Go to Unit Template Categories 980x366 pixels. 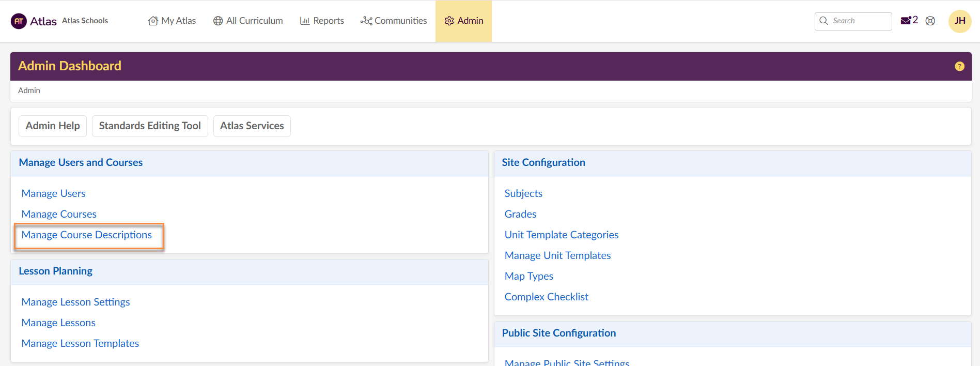point(562,235)
